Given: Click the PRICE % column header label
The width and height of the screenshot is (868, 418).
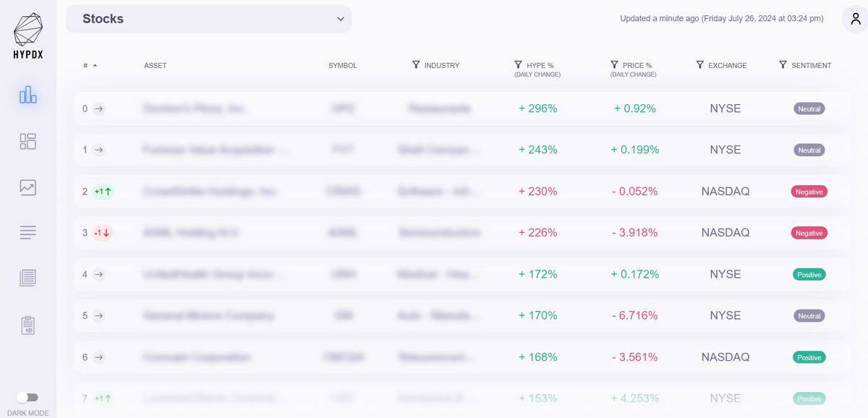Looking at the screenshot, I should click(637, 66).
